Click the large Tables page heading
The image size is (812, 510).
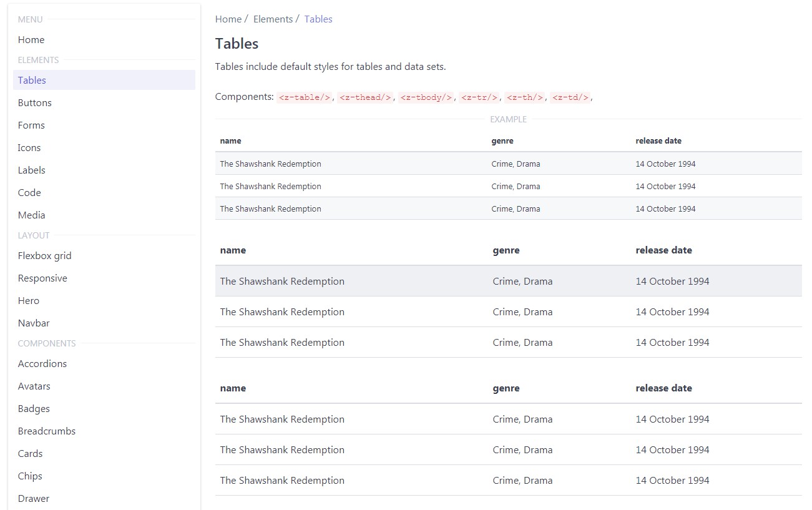(237, 44)
